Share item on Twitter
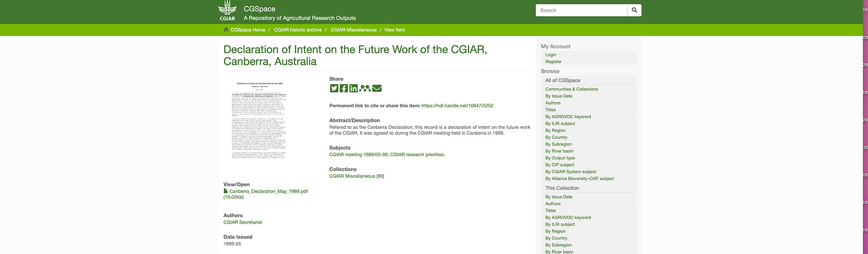 tap(334, 88)
